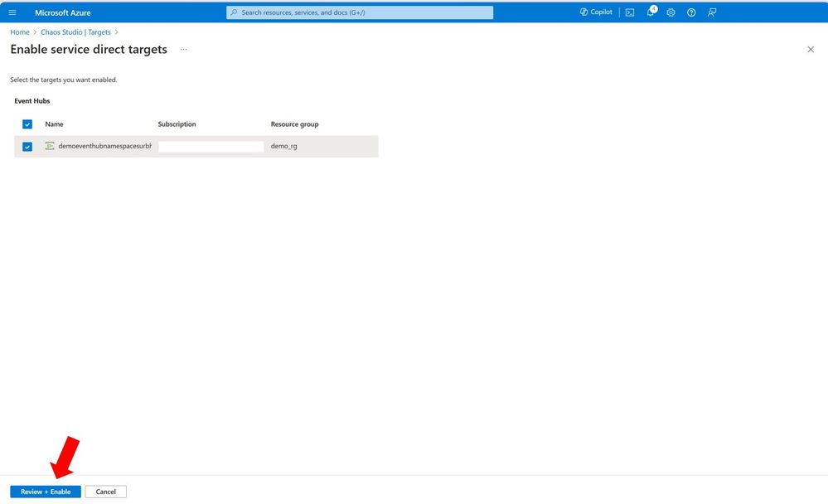Toggle the select-all checkbox in header row

[27, 124]
